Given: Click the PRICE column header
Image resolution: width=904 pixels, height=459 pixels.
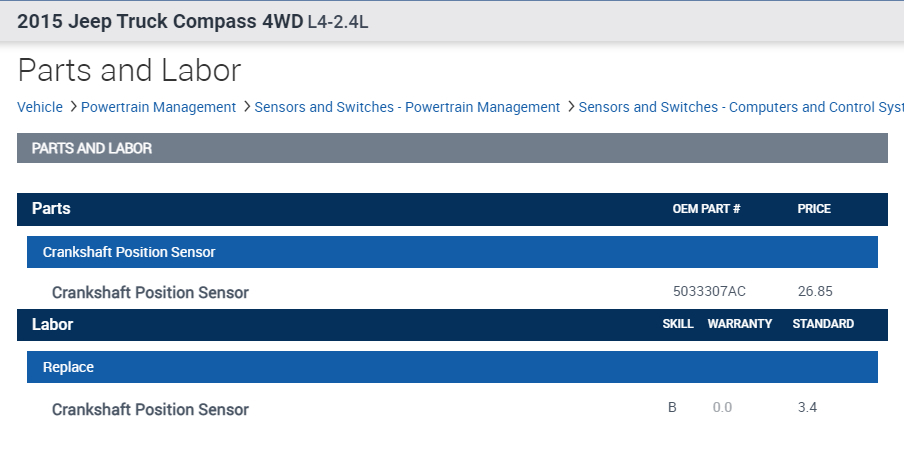Looking at the screenshot, I should pyautogui.click(x=814, y=209).
